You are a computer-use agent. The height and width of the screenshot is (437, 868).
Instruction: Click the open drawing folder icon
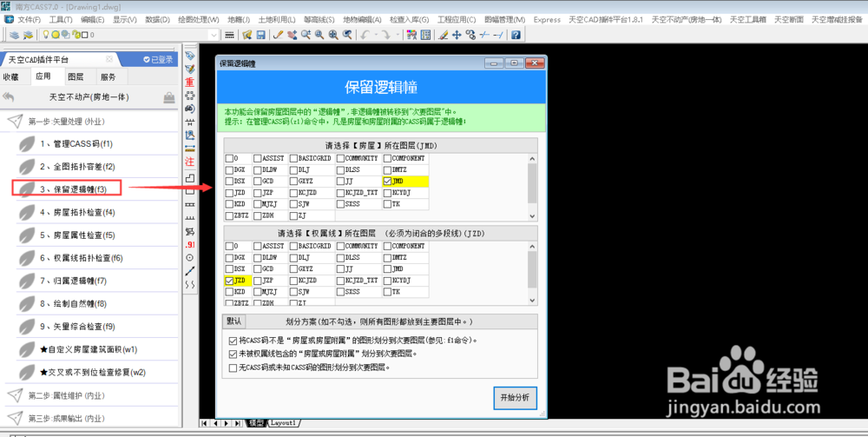click(247, 35)
